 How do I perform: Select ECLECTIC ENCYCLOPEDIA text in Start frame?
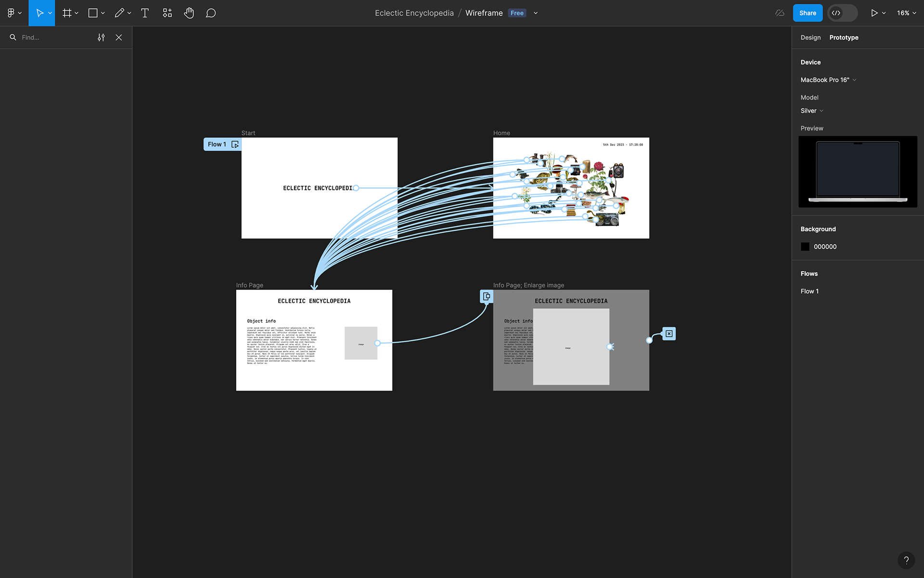(318, 188)
